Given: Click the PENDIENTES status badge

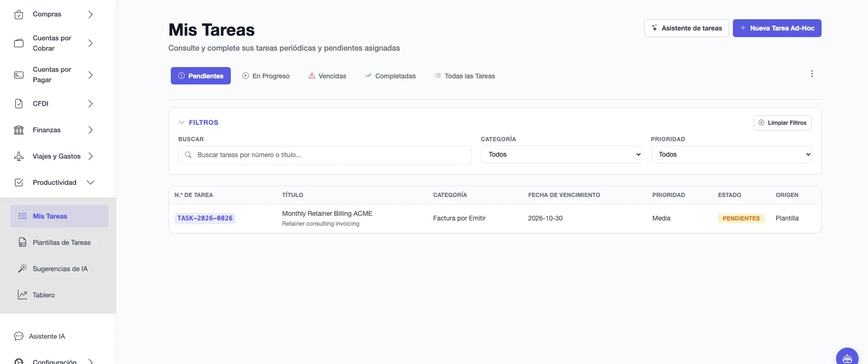Looking at the screenshot, I should (741, 218).
